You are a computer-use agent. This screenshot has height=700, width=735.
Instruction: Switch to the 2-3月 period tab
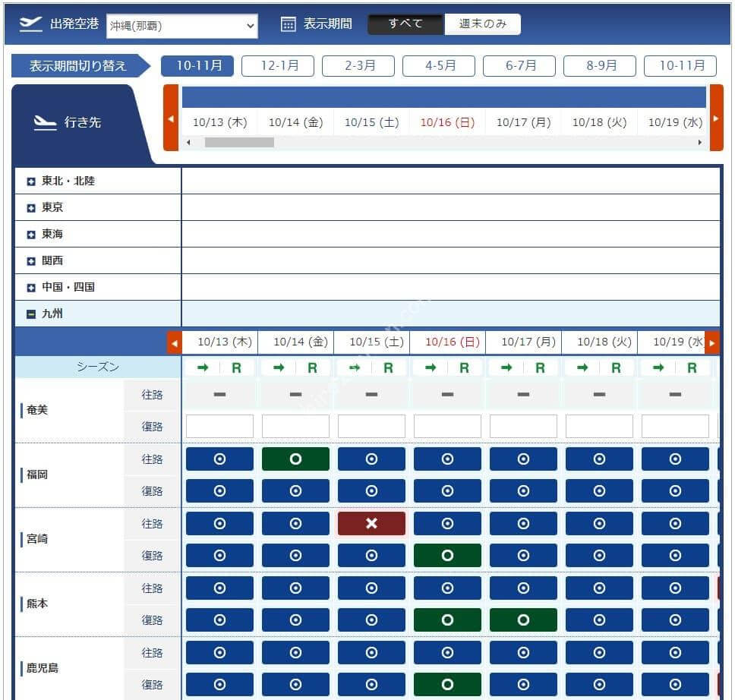pos(358,65)
